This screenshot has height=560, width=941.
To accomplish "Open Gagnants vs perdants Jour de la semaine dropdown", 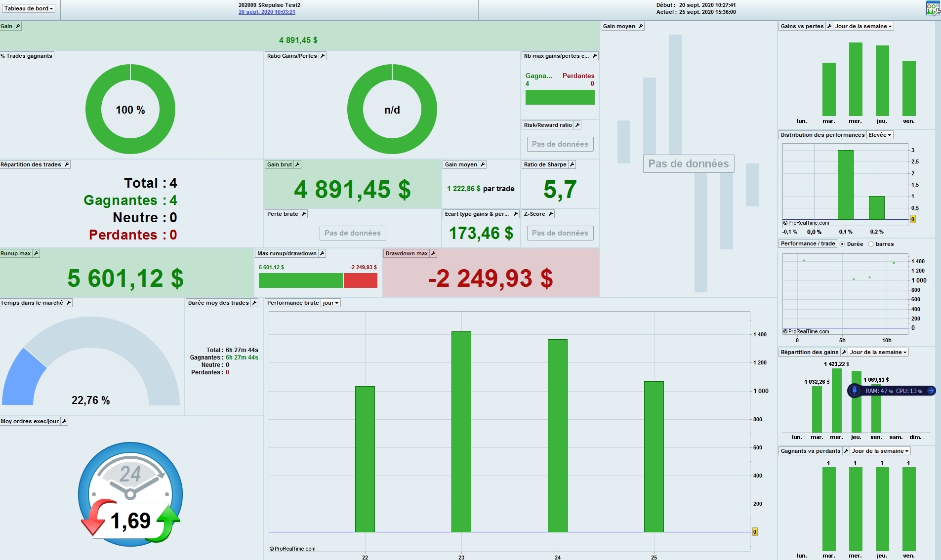I will [x=880, y=451].
